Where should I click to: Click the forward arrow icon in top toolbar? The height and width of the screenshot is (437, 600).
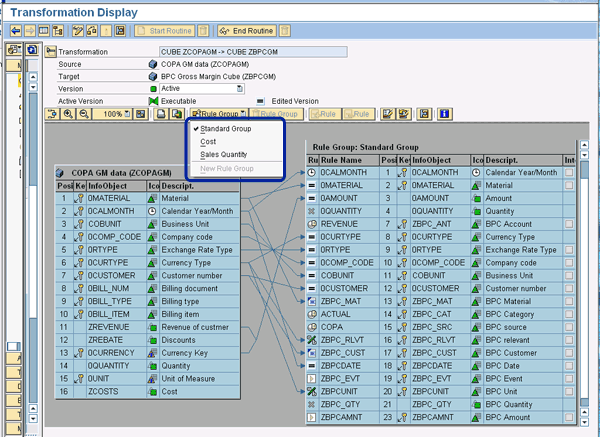(30, 30)
